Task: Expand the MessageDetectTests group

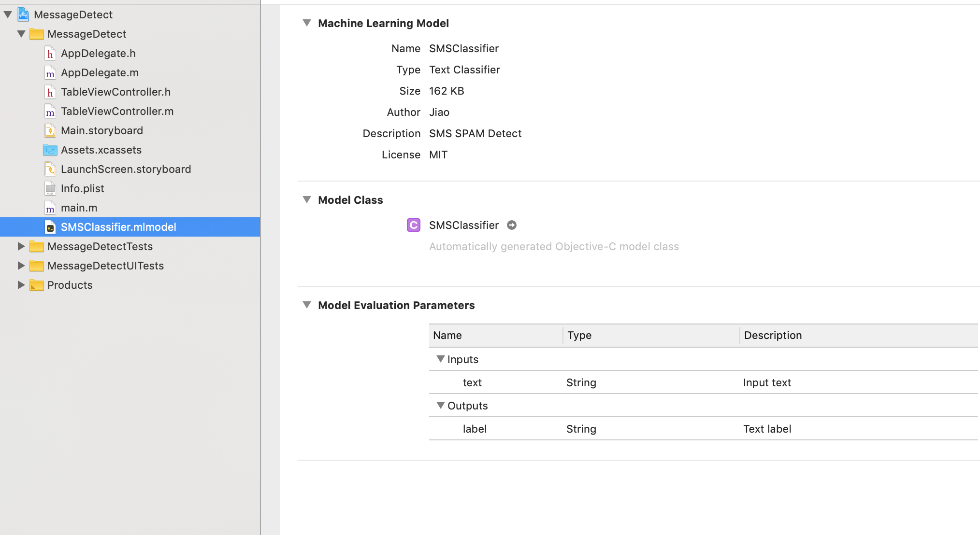Action: [x=21, y=246]
